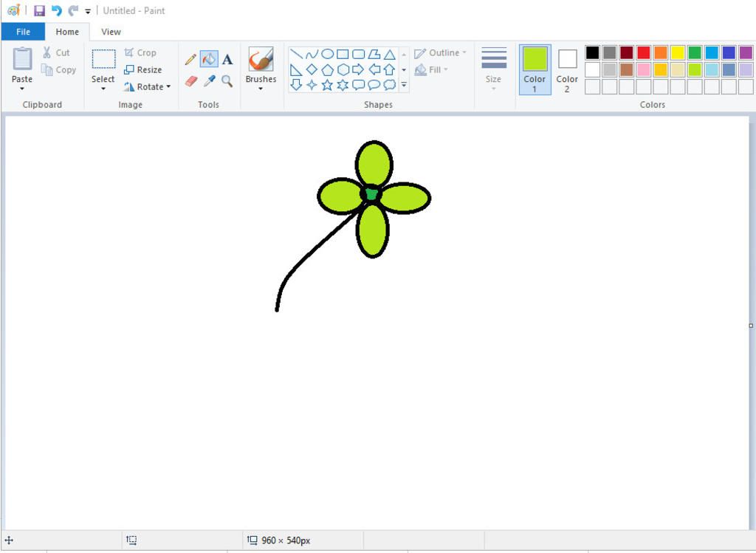Show next row of the Shapes gallery
This screenshot has height=553, width=756.
coord(404,70)
